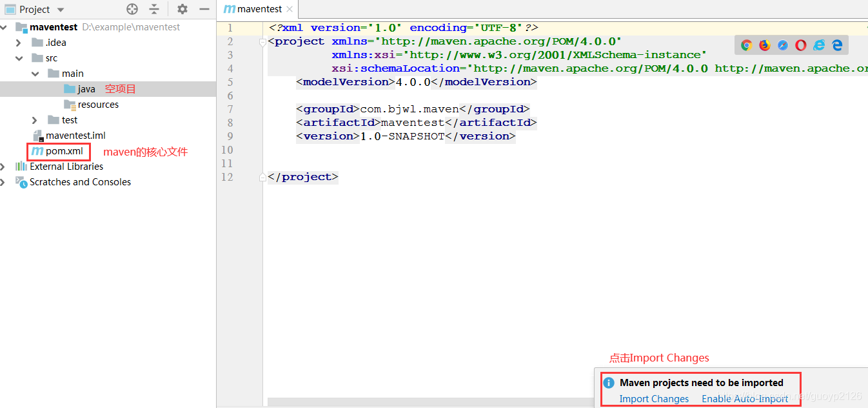Select the maventest editor tab

[259, 9]
